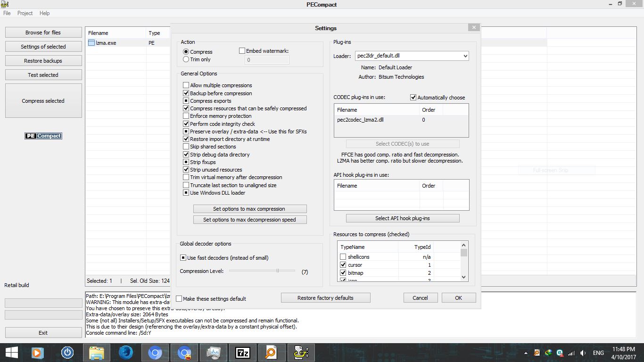The height and width of the screenshot is (362, 644).
Task: Check the shellicons resource checkbox
Action: point(343,257)
